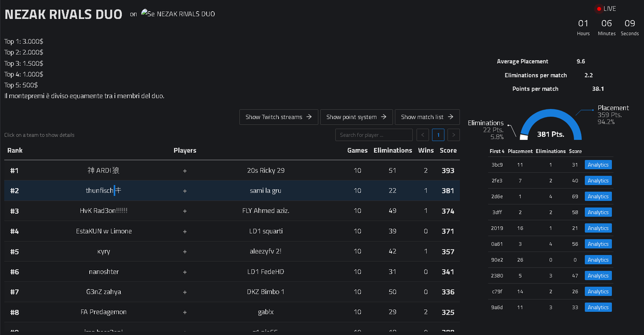Click the blue Placement arc of chart
The image size is (644, 335).
pyautogui.click(x=550, y=114)
